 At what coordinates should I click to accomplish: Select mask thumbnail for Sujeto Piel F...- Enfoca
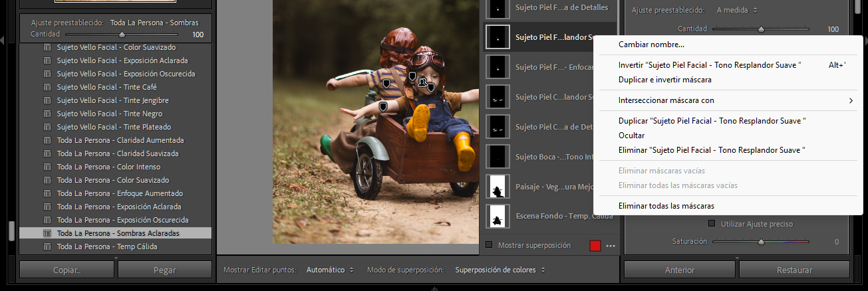pyautogui.click(x=498, y=67)
